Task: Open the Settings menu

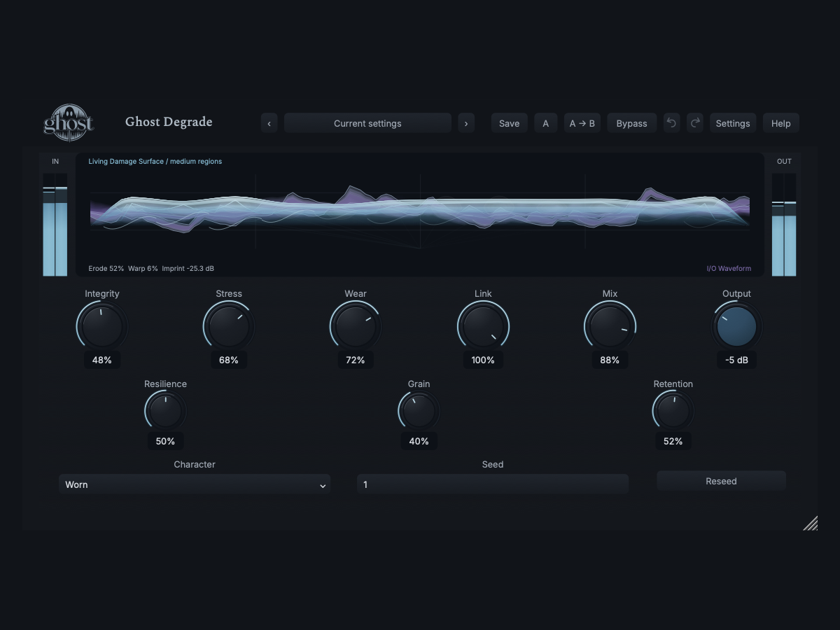Action: [x=733, y=123]
